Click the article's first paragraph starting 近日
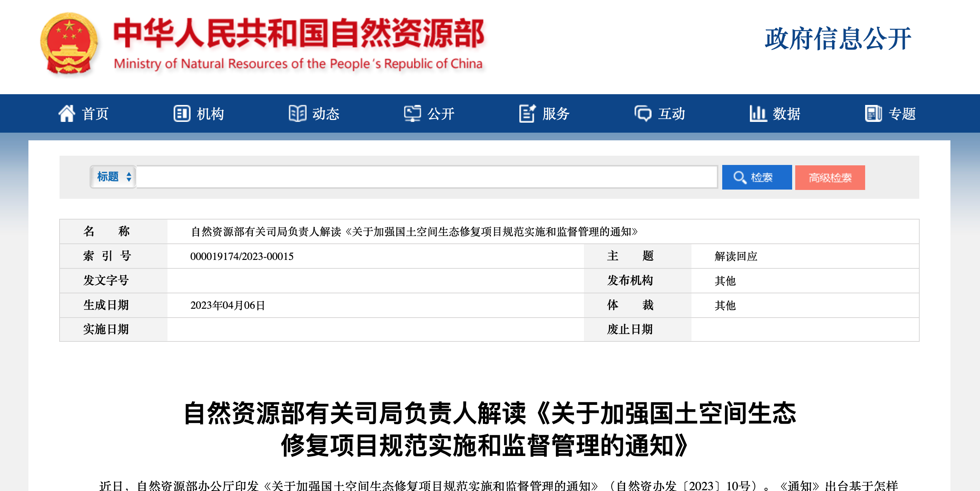The width and height of the screenshot is (980, 491). tap(498, 485)
